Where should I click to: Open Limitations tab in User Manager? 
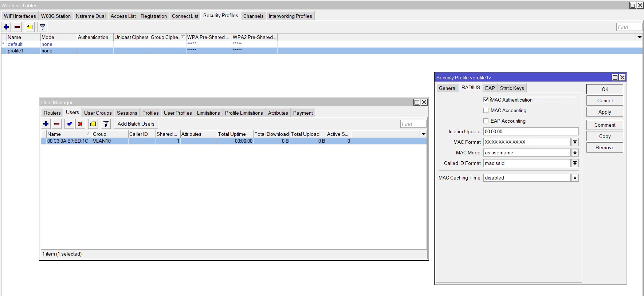208,113
